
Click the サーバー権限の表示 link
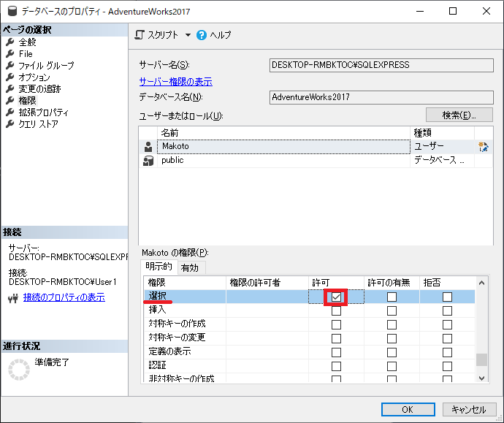coord(176,82)
